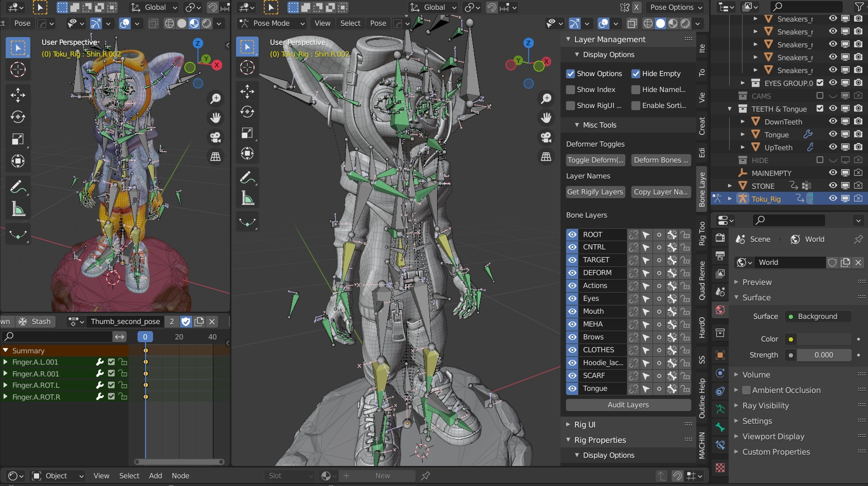The width and height of the screenshot is (868, 486).
Task: Expand the Ambient Occlusion section
Action: point(736,390)
